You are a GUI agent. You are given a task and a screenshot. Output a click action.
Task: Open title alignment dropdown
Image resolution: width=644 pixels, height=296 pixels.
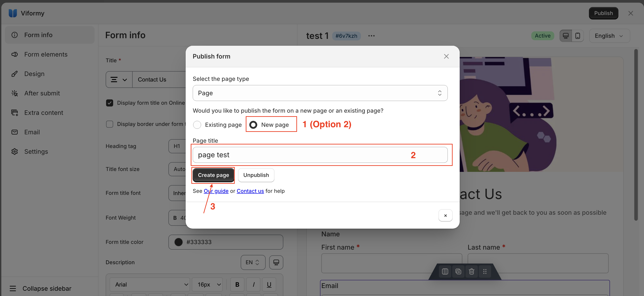[119, 80]
